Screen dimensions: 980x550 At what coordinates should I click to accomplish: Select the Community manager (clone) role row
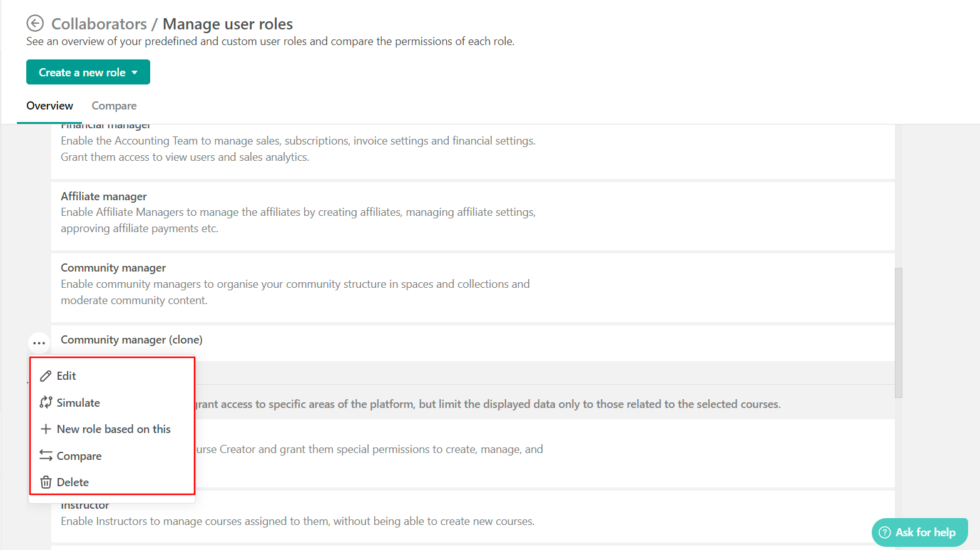(131, 339)
